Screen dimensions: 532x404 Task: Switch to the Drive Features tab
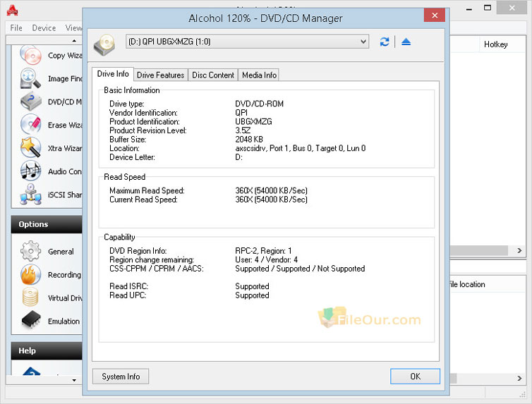tap(160, 75)
